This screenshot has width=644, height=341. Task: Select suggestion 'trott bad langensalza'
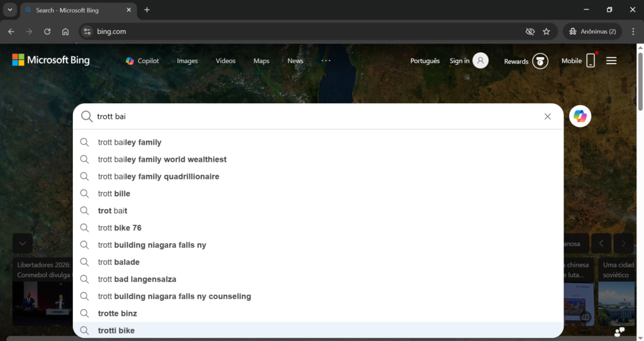pyautogui.click(x=318, y=279)
